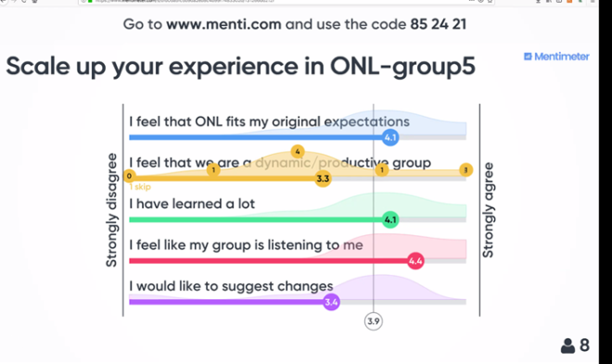
Task: Click 'I feel that ONL fits my original expectations'
Action: 269,121
